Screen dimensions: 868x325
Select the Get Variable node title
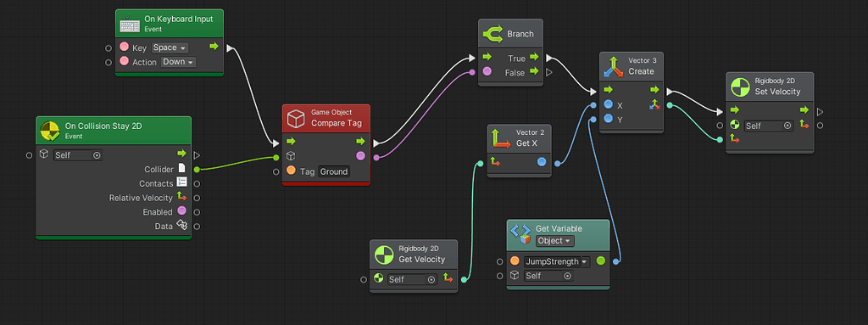point(559,228)
